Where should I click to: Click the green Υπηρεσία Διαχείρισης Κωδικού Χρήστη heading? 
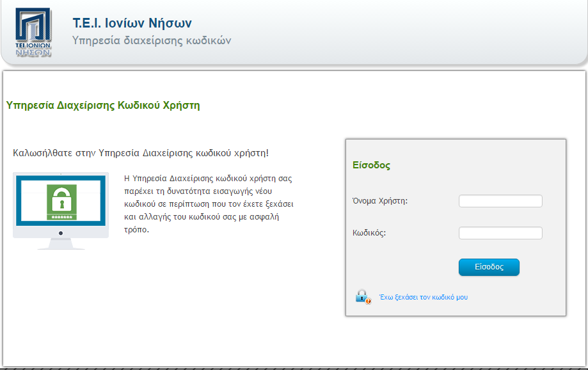coord(103,106)
